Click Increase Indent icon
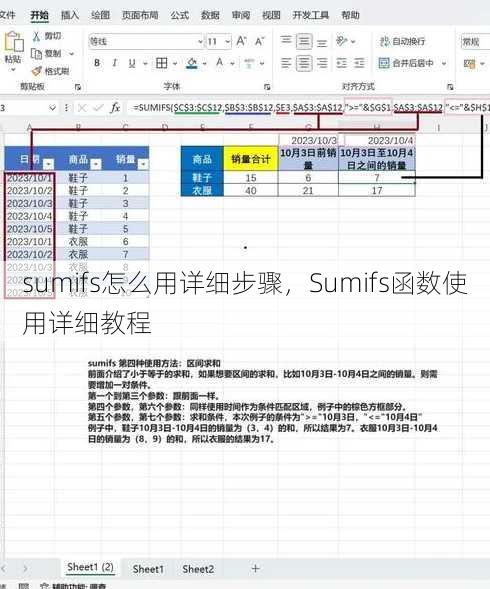This screenshot has height=589, width=490. 359,63
